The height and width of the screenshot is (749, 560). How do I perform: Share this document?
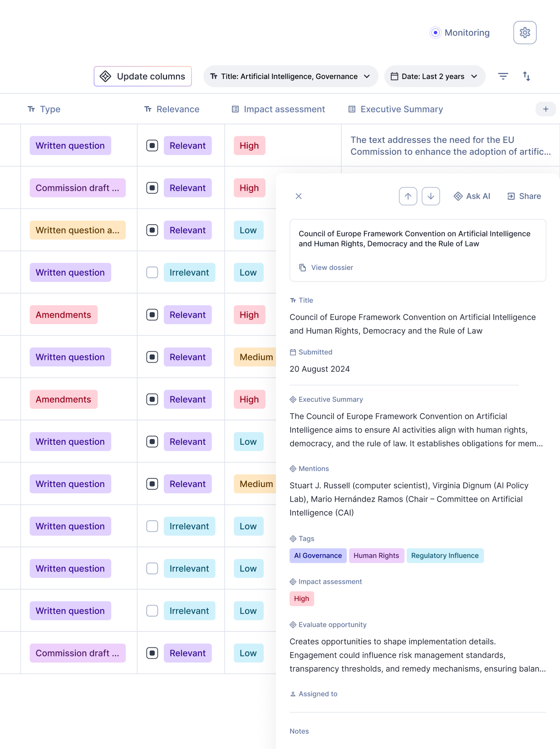coord(524,196)
